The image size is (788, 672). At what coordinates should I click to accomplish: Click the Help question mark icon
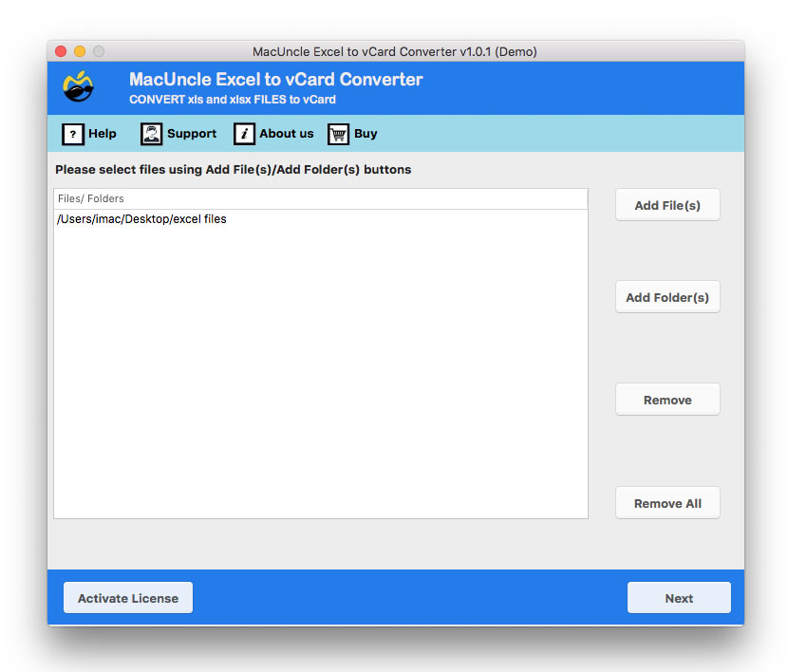(74, 134)
